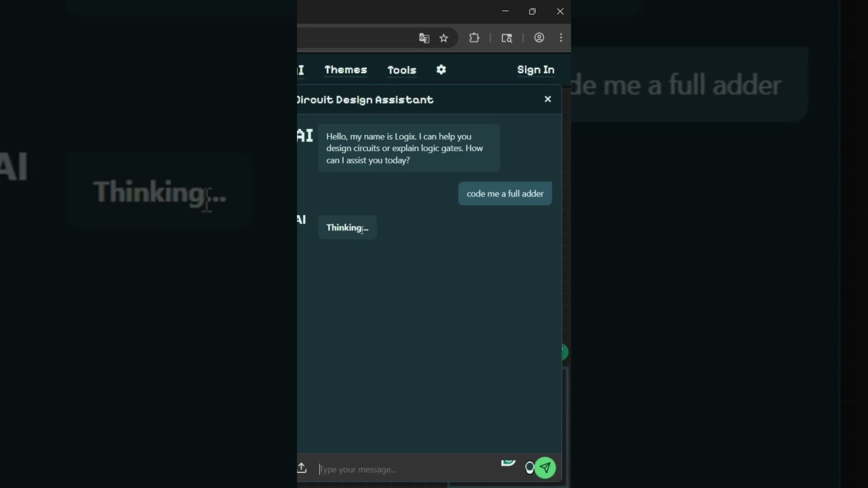This screenshot has height=488, width=868.
Task: Click the Logix greeting message bubble
Action: click(408, 148)
